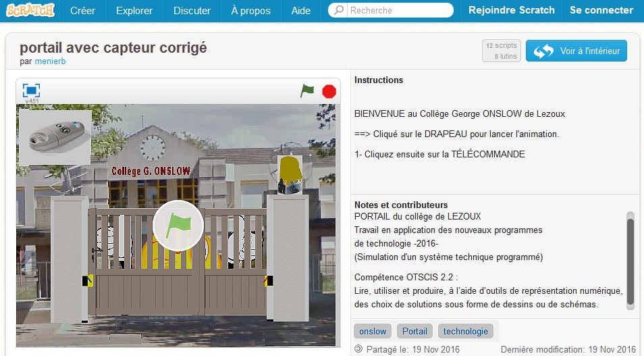Select the notes section scrollbar
Screen dimensions: 644x356
[630, 261]
